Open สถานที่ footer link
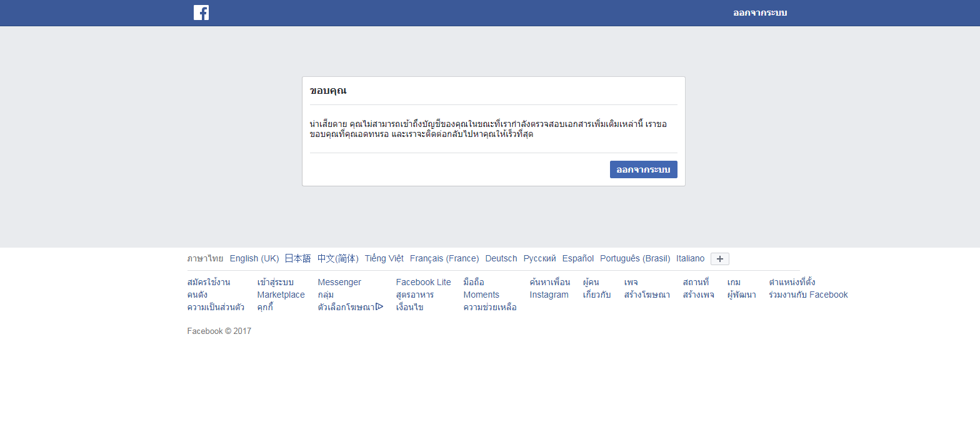Screen dimensions: 980x439 click(x=696, y=282)
